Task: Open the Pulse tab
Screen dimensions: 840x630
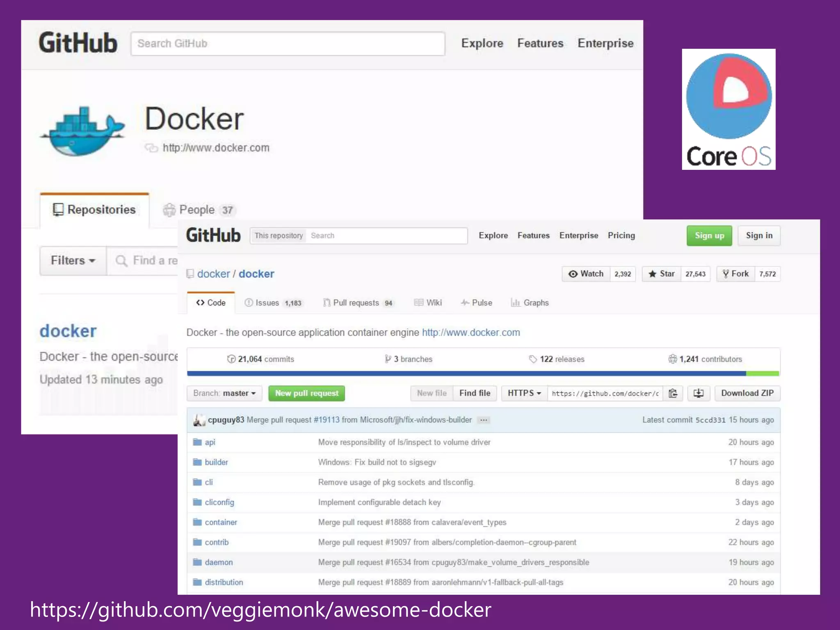Action: [x=476, y=303]
